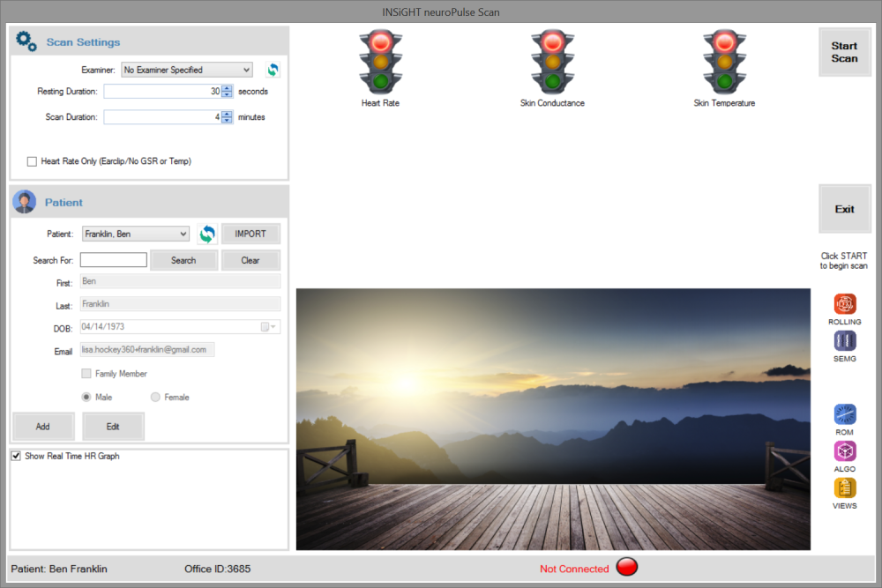Enable Heart Rate Only mode
This screenshot has height=588, width=882.
[x=32, y=160]
